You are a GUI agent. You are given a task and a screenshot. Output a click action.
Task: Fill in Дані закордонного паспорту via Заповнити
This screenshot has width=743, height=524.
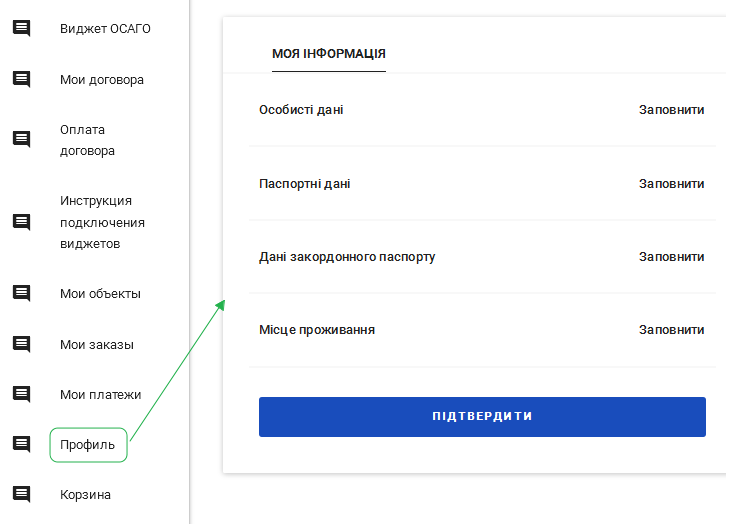coord(671,257)
